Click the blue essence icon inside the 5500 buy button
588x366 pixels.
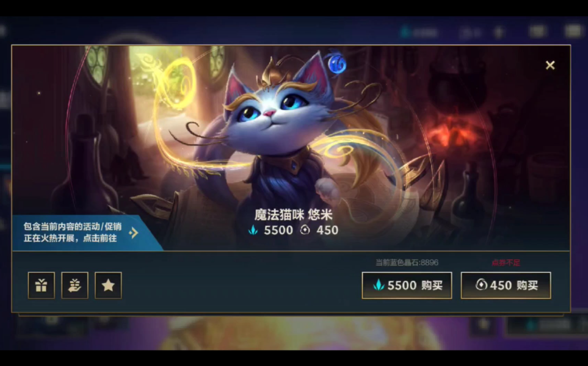click(379, 285)
